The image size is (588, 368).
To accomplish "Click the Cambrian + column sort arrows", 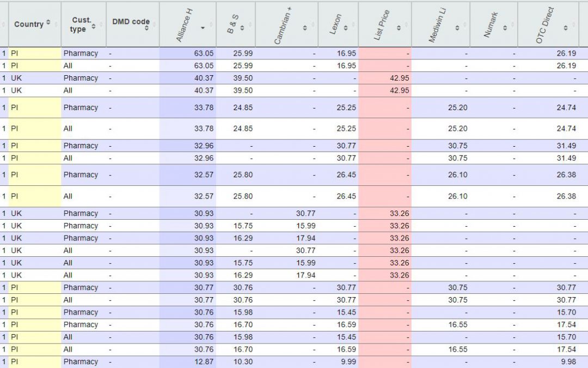I will click(305, 28).
